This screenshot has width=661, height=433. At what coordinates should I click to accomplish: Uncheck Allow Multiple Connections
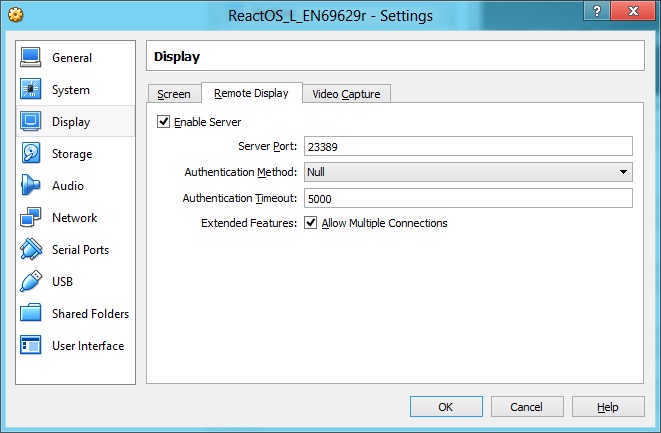tap(311, 223)
